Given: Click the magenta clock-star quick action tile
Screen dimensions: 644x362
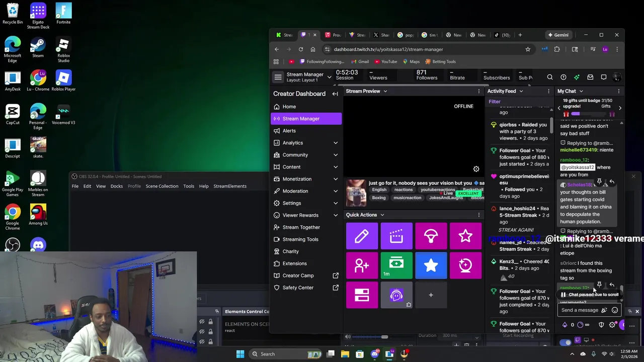Looking at the screenshot, I should [x=465, y=265].
